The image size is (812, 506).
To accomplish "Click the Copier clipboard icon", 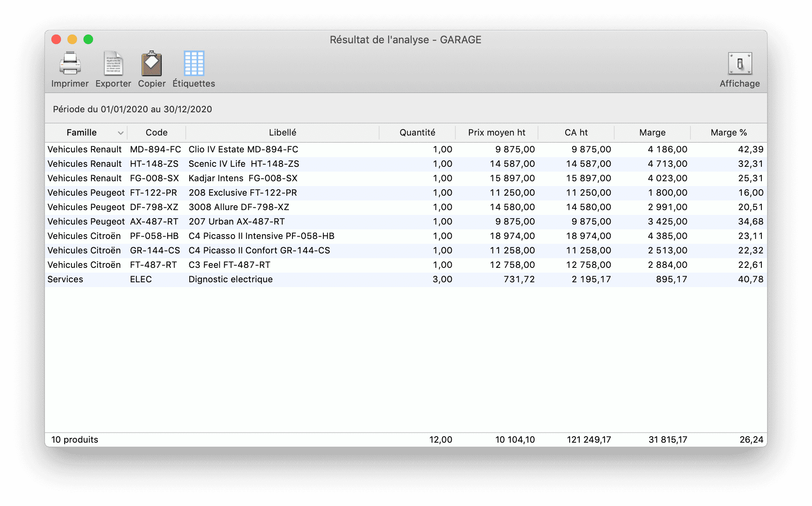I will [x=152, y=63].
